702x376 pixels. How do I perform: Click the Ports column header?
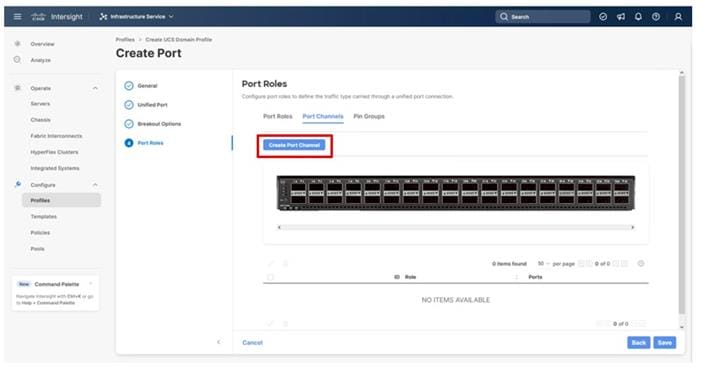tap(535, 277)
